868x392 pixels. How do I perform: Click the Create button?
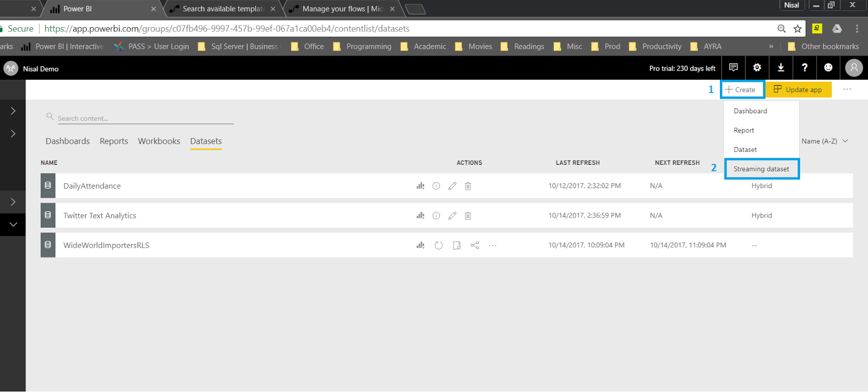(x=743, y=89)
